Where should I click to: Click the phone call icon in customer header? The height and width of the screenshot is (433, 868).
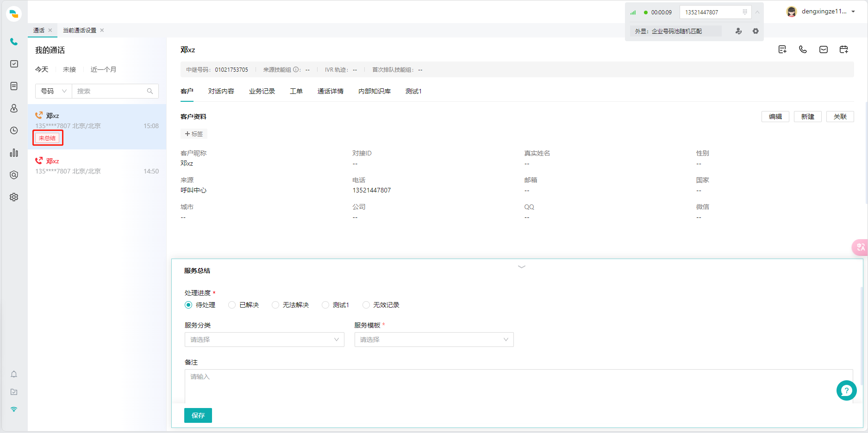point(803,49)
